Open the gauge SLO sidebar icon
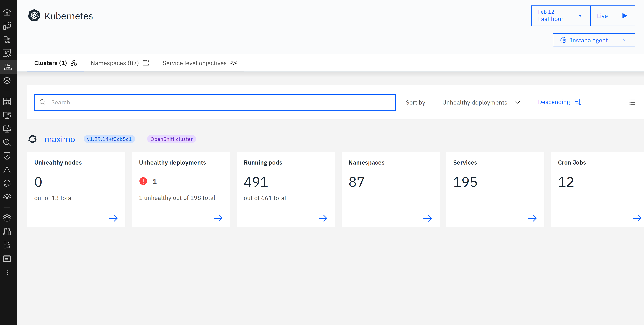Image resolution: width=644 pixels, height=325 pixels. coord(7,197)
